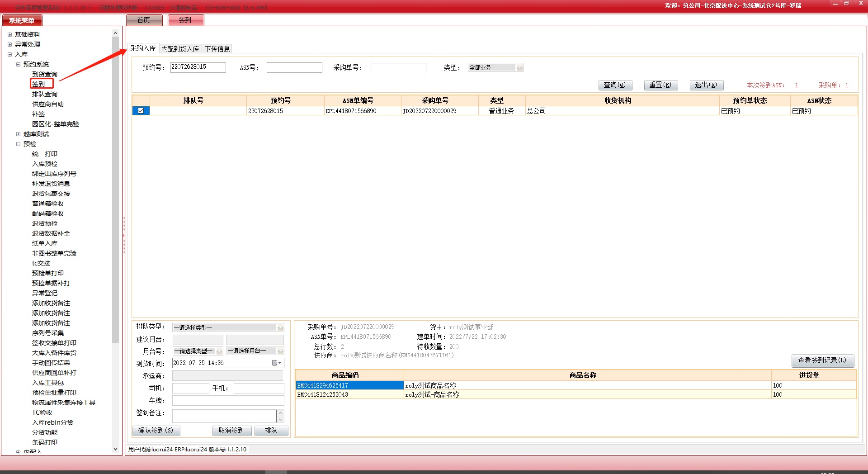Collapse the 预检 tree node
Viewport: 868px width, 474px height.
click(x=18, y=144)
